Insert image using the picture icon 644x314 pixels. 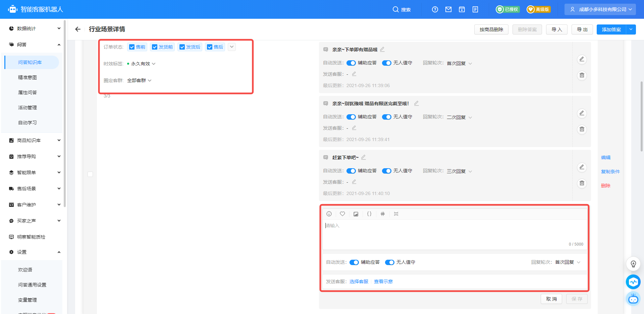coord(356,214)
